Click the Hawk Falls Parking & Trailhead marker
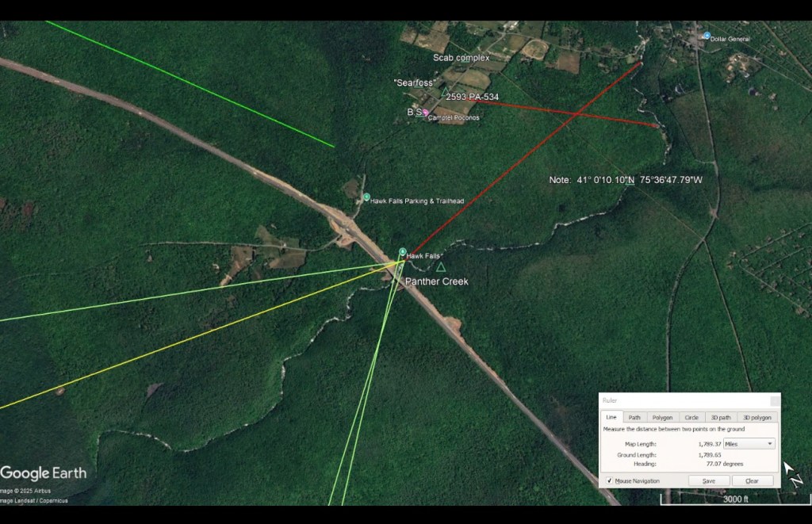 (x=366, y=197)
